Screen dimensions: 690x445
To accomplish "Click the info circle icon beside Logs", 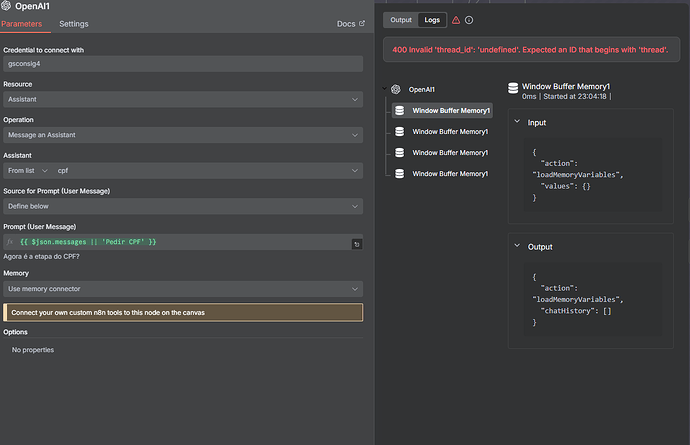I will (469, 20).
